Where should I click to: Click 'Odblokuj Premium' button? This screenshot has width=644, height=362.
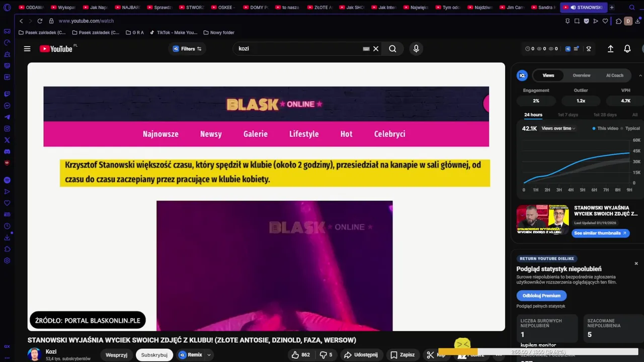pos(541,296)
